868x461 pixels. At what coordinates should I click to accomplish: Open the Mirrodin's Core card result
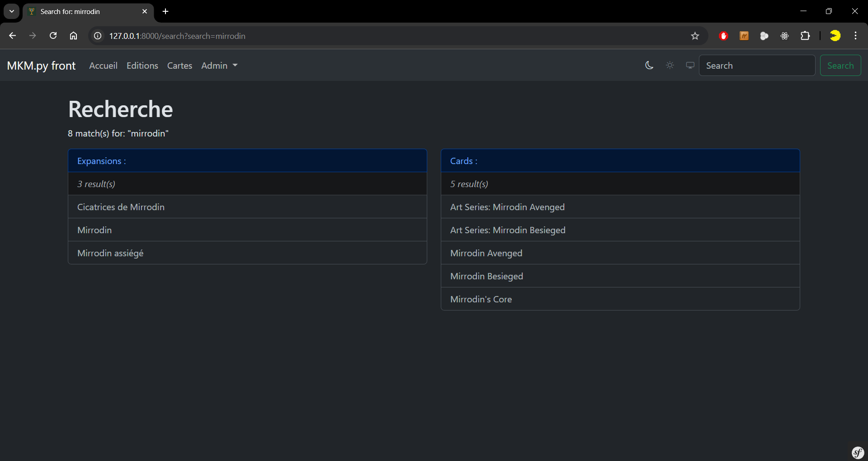tap(481, 299)
